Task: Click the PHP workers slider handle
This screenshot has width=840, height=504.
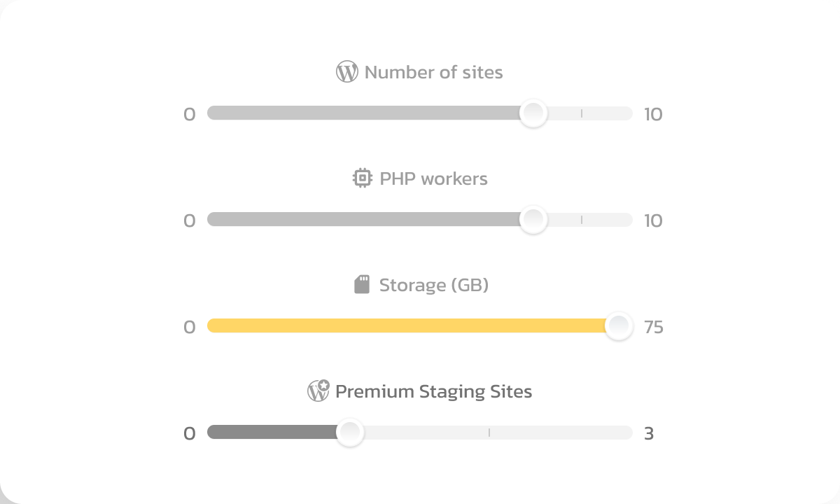Action: 533,220
